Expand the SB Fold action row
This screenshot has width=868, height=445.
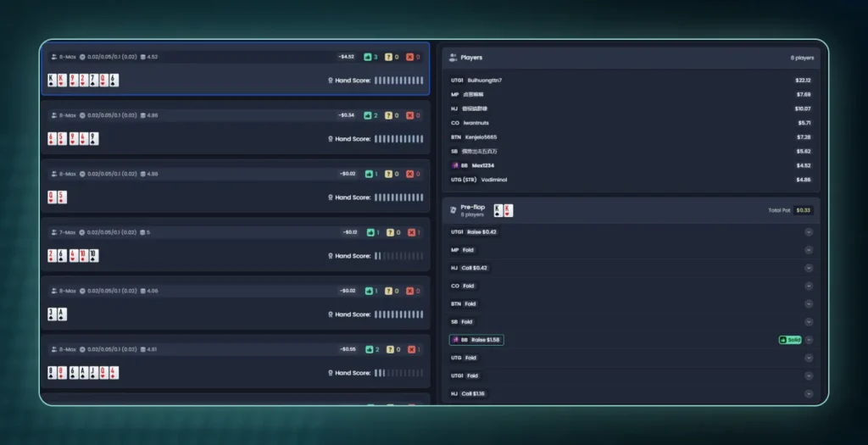tap(809, 321)
